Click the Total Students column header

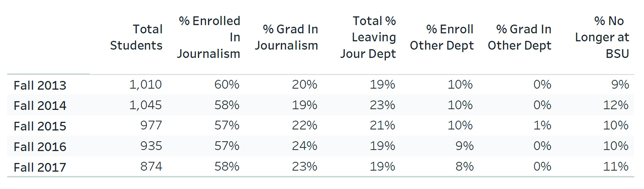click(x=136, y=37)
